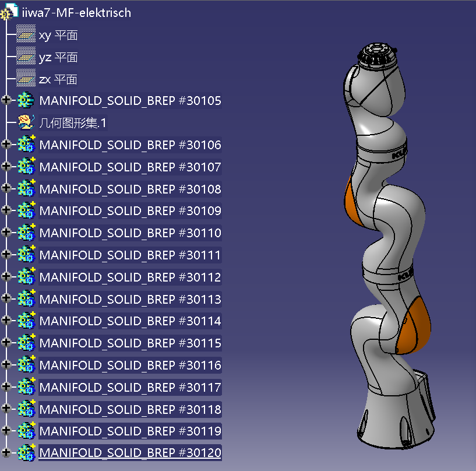
Task: Expand the MANIFOLD_SOLID_BREP #30115 node
Action: (6, 343)
